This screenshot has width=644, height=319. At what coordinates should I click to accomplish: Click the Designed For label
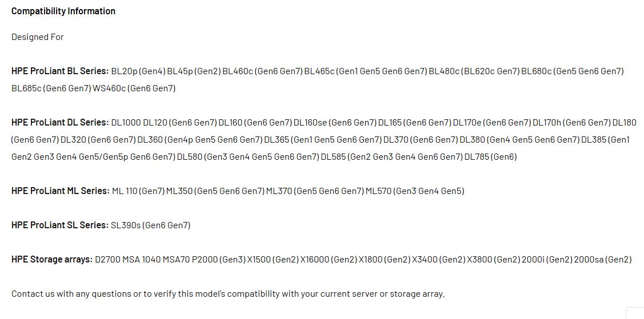tap(37, 37)
